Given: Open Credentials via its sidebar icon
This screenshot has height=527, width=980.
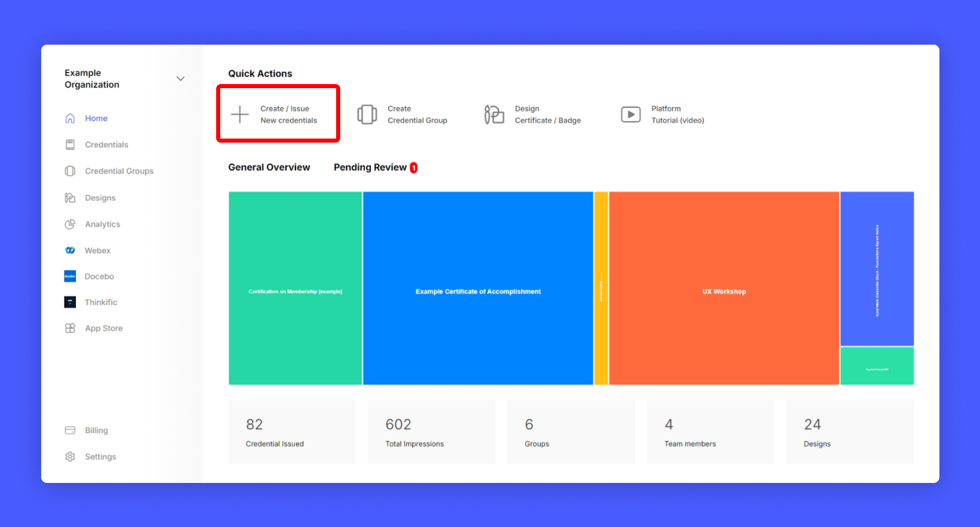Looking at the screenshot, I should [x=70, y=145].
